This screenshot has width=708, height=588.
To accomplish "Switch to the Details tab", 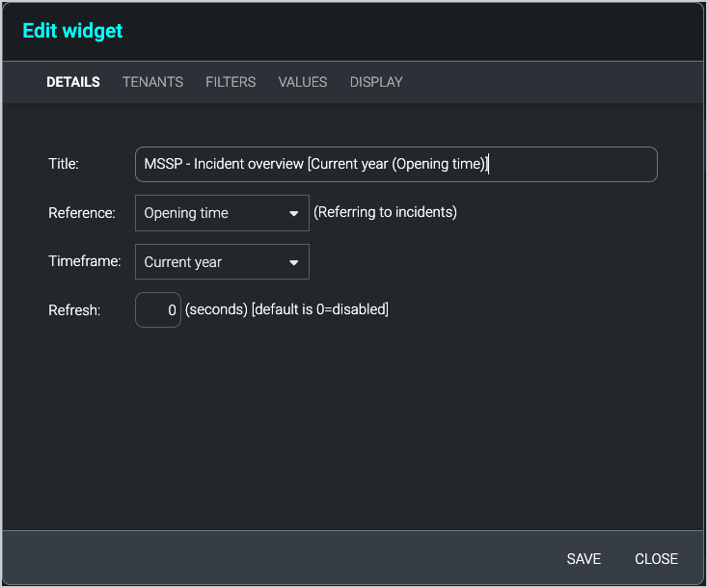I will (73, 82).
